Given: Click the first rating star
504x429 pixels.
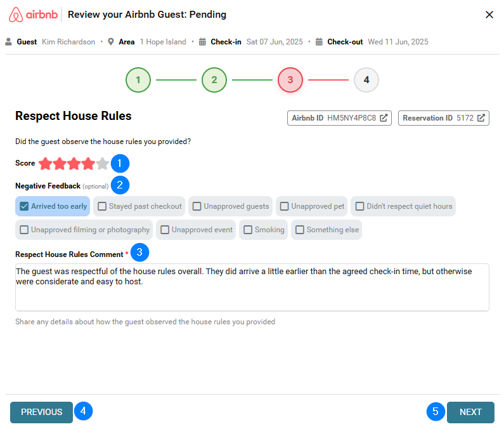Looking at the screenshot, I should pyautogui.click(x=45, y=164).
